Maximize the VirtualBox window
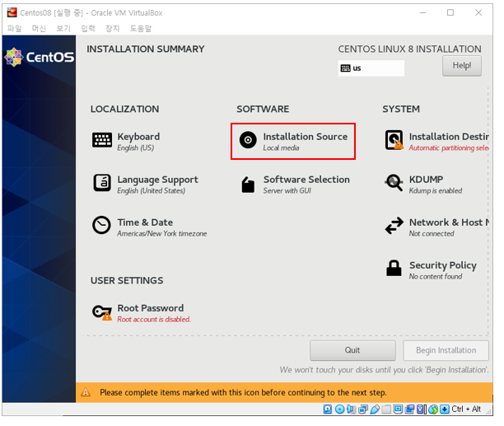Screen dimensions: 504x426 (450, 12)
